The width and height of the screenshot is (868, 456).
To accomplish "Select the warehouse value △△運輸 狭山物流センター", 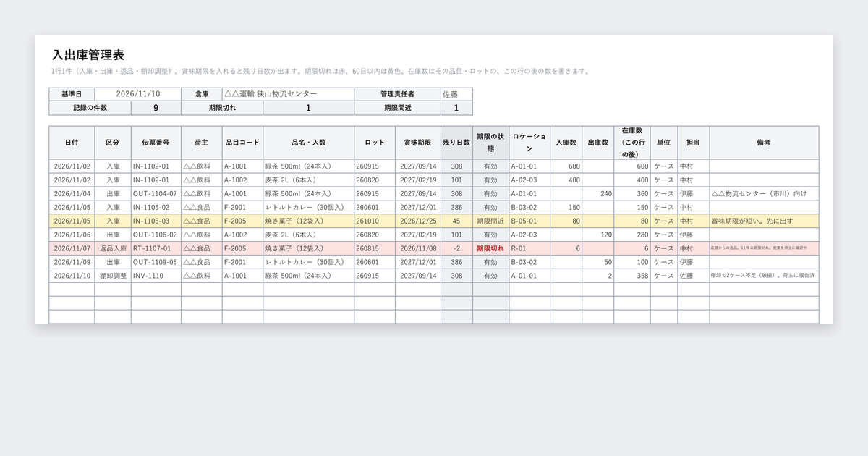I will pos(288,94).
